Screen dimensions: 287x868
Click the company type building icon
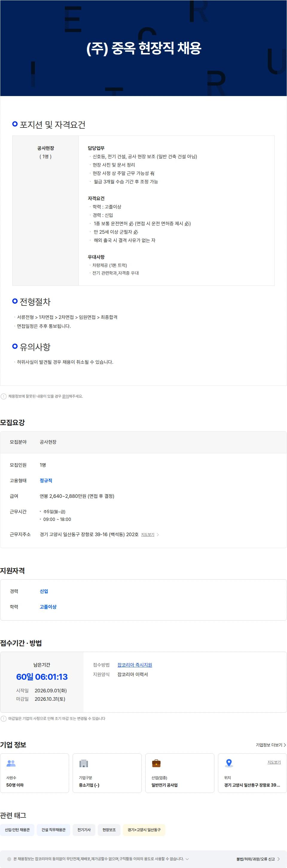point(83,763)
